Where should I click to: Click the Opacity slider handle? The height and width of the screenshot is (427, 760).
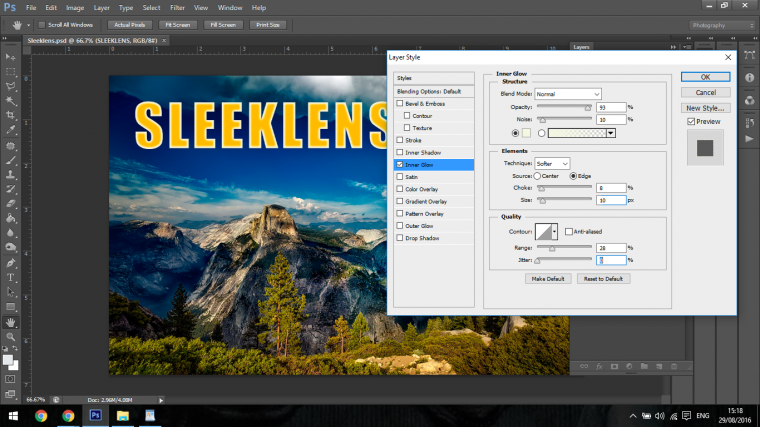(x=587, y=108)
